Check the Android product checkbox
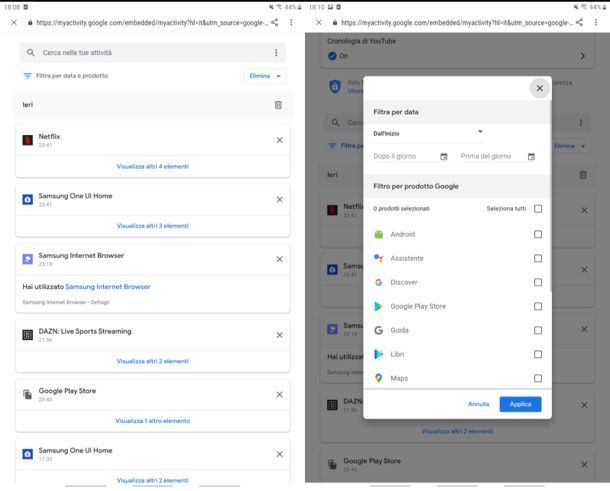Image resolution: width=610 pixels, height=491 pixels. tap(538, 234)
